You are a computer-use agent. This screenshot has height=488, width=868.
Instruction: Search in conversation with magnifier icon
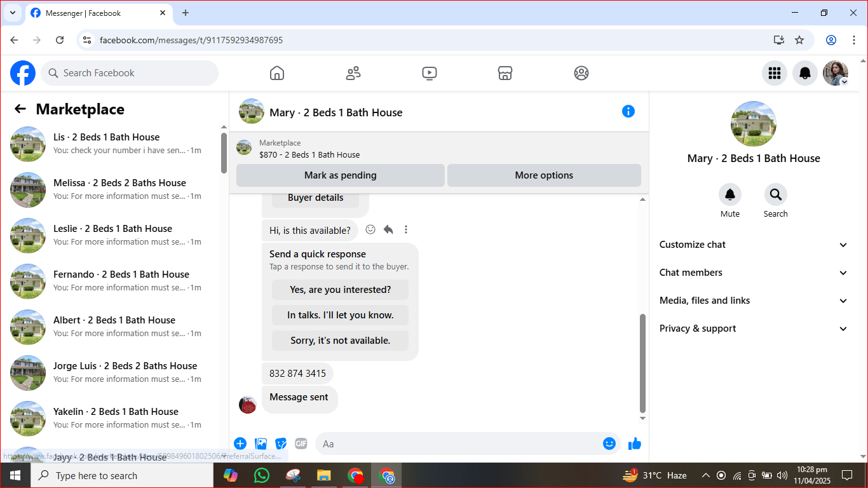776,194
